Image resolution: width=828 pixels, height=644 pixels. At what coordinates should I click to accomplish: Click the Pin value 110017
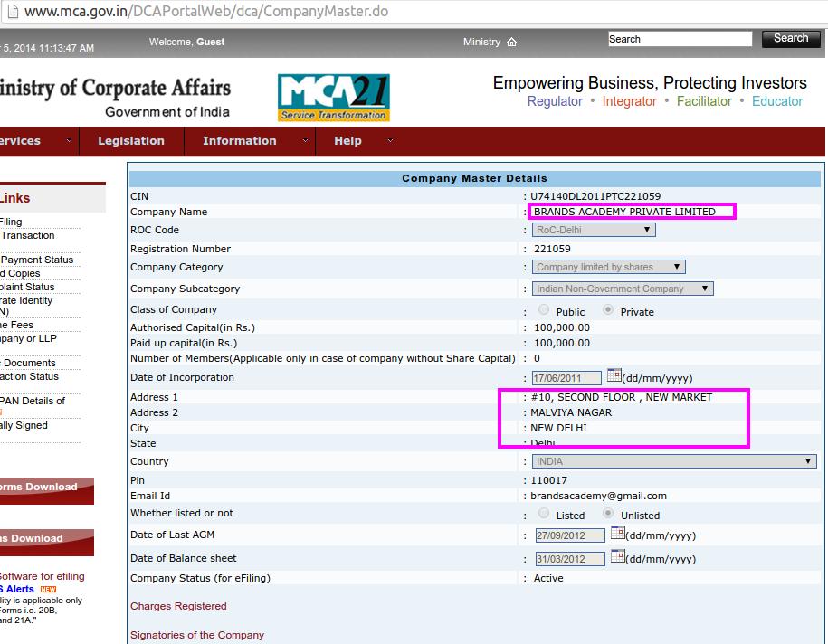(548, 480)
